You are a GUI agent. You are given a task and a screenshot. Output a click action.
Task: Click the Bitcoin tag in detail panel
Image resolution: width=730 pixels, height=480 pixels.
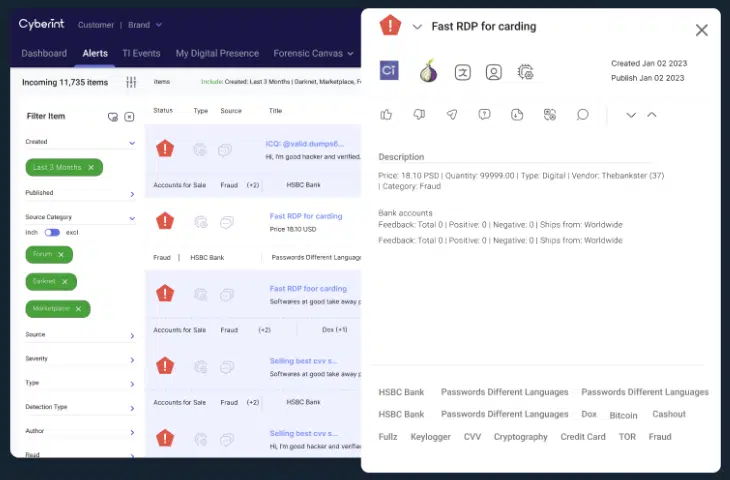coord(623,414)
